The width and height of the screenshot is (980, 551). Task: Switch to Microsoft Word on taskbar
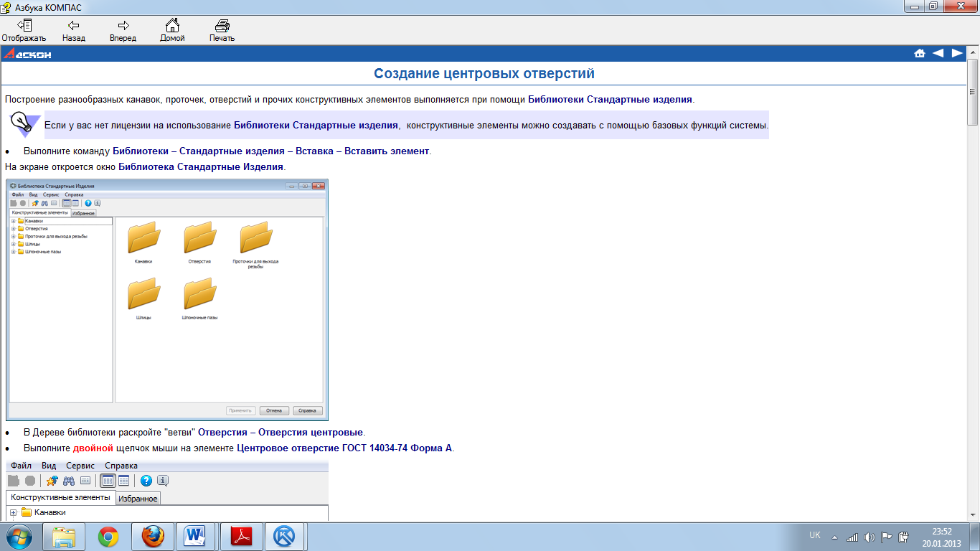pos(196,536)
